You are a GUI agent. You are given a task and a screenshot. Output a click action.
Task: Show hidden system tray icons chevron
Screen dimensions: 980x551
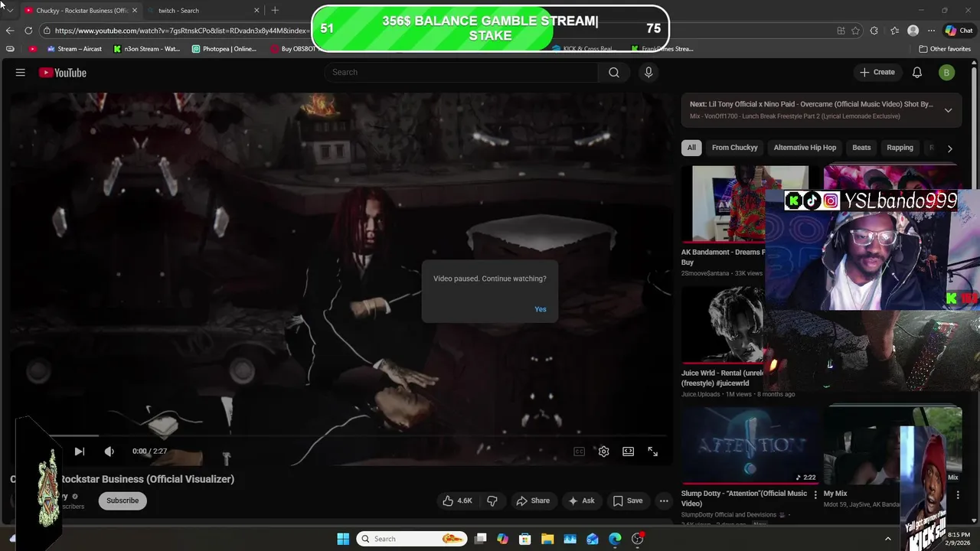pyautogui.click(x=888, y=539)
